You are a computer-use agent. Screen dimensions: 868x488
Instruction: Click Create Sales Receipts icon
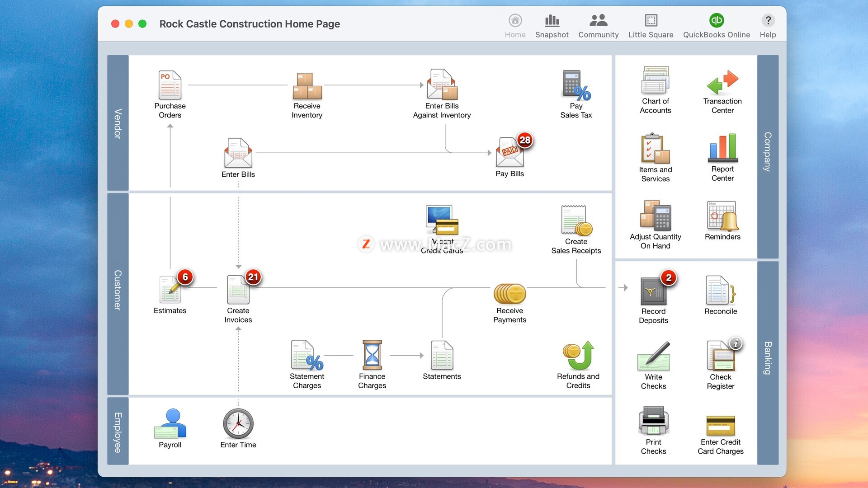click(576, 221)
